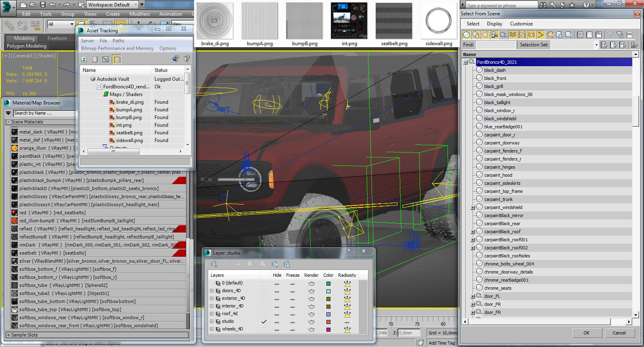Toggle Hide state for doors_4D layer
Viewport: 644px width, 347px height.
point(277,291)
